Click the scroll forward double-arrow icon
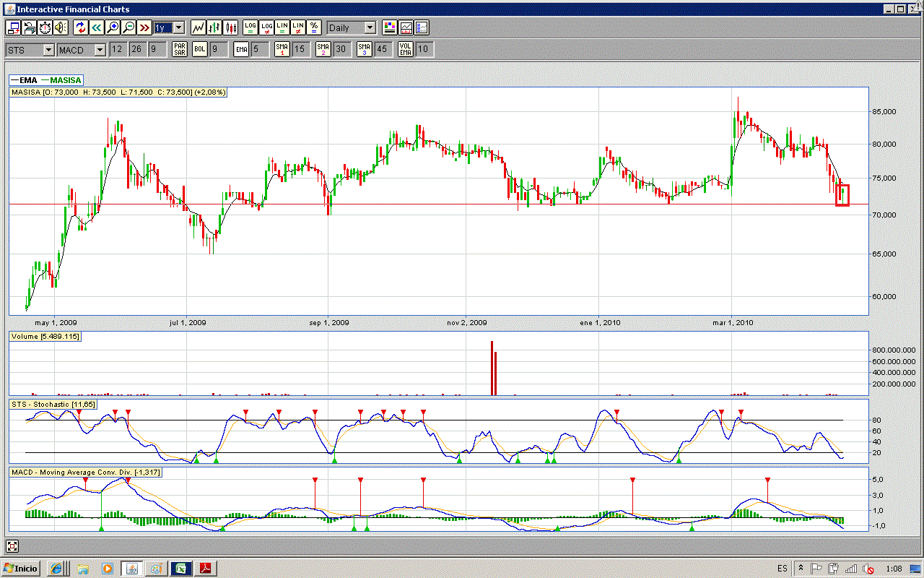 coord(144,27)
